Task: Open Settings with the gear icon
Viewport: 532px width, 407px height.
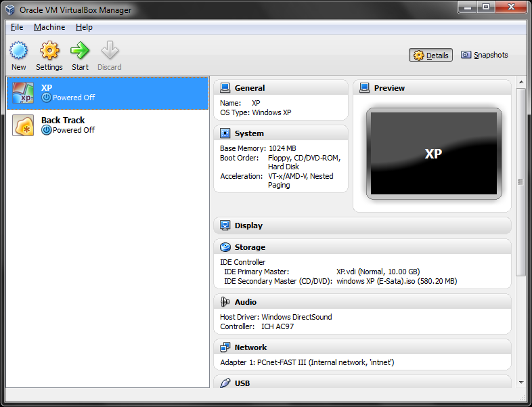Action: 49,50
